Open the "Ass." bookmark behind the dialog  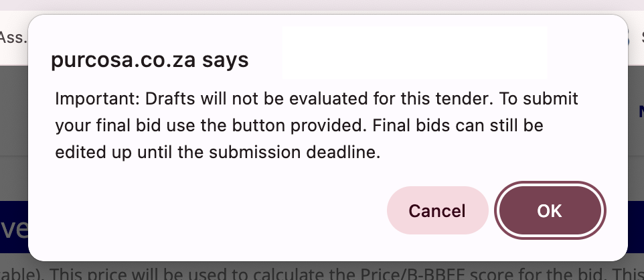point(12,37)
